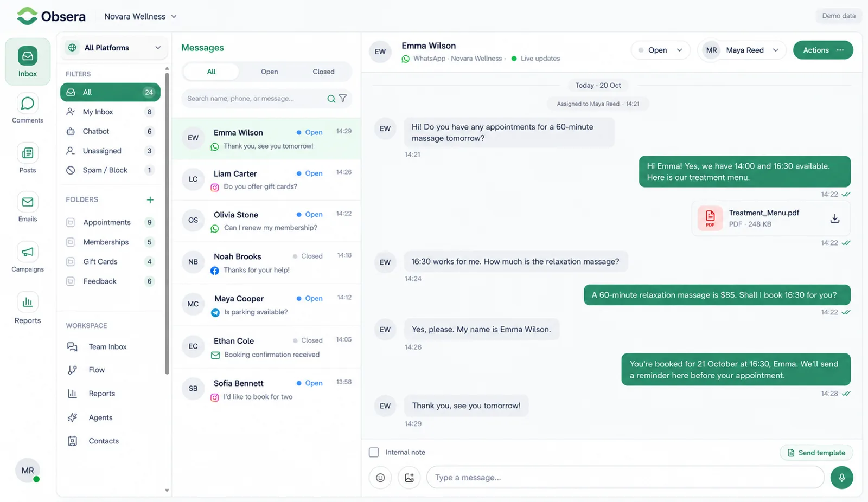
Task: Open Sofia Bennett's conversation
Action: point(266,389)
